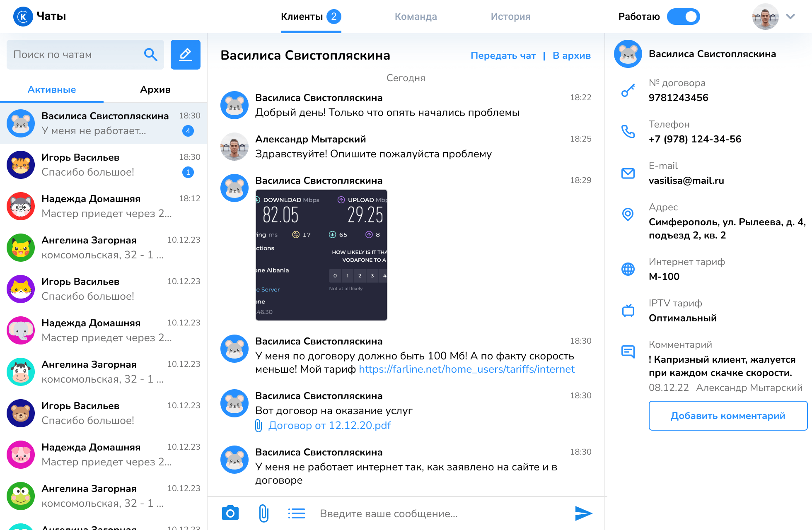Click unread badge 1 on Игорь Васильев

[x=188, y=172]
